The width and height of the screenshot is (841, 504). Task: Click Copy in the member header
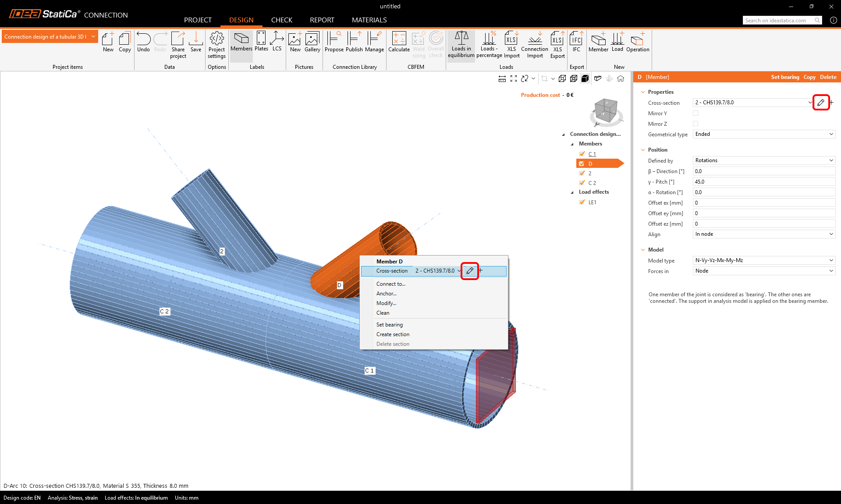tap(809, 77)
